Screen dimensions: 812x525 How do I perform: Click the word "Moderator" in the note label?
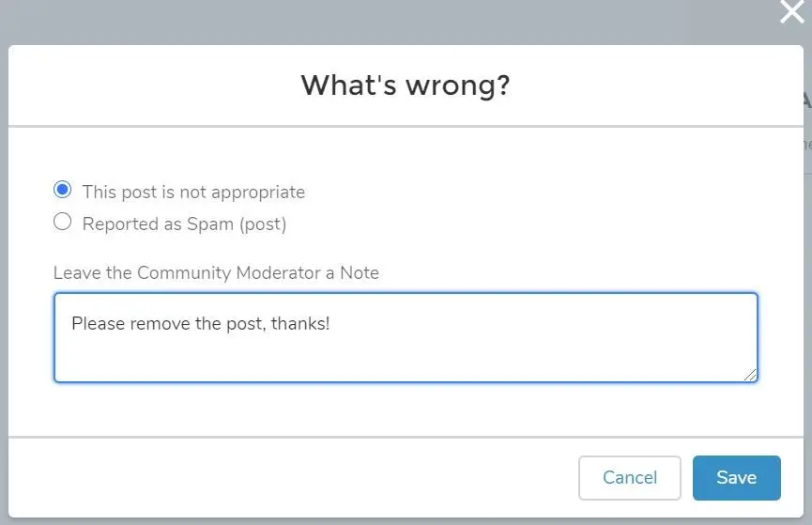coord(279,272)
